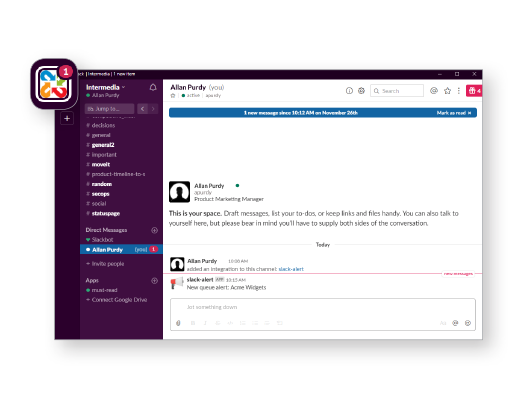Click Connect Google Drive
The width and height of the screenshot is (529, 405).
[117, 300]
